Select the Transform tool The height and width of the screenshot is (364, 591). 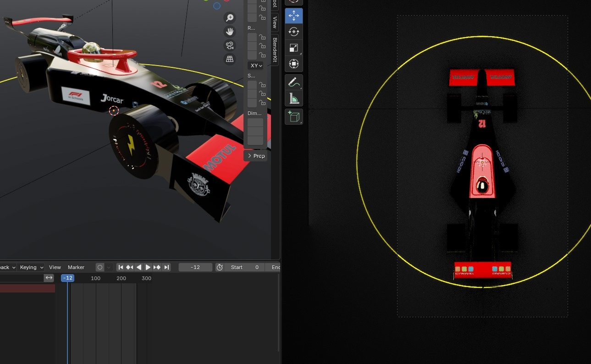294,64
